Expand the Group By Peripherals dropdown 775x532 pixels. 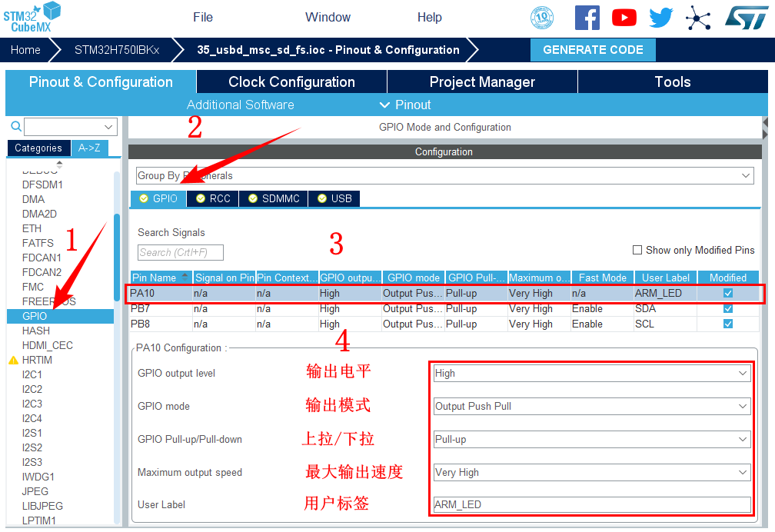(x=444, y=176)
